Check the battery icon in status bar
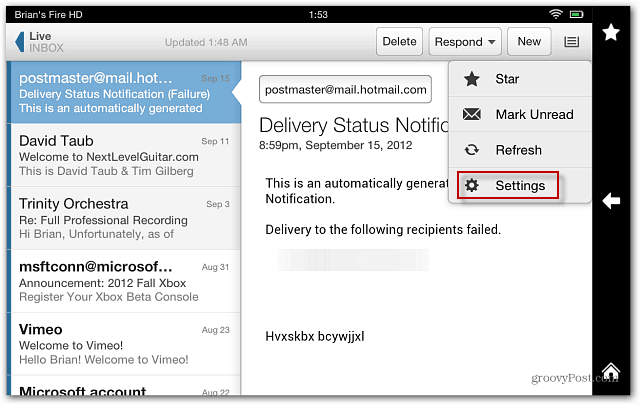The image size is (640, 405). [x=576, y=14]
